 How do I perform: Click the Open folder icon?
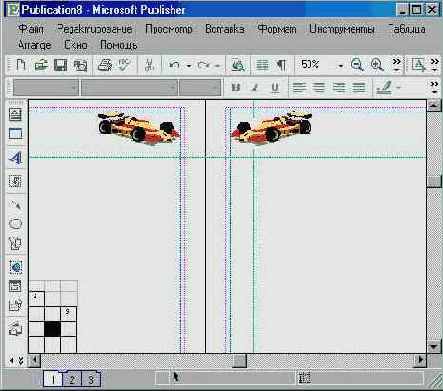41,65
